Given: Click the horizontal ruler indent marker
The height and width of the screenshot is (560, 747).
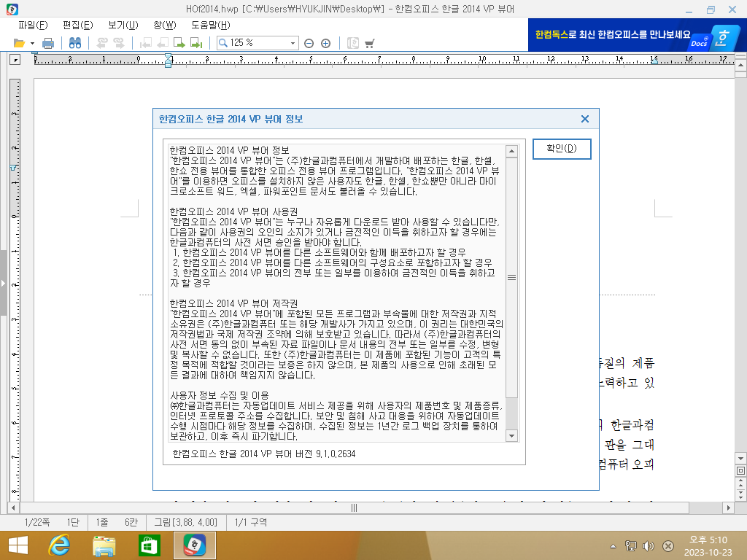Looking at the screenshot, I should click(x=169, y=61).
